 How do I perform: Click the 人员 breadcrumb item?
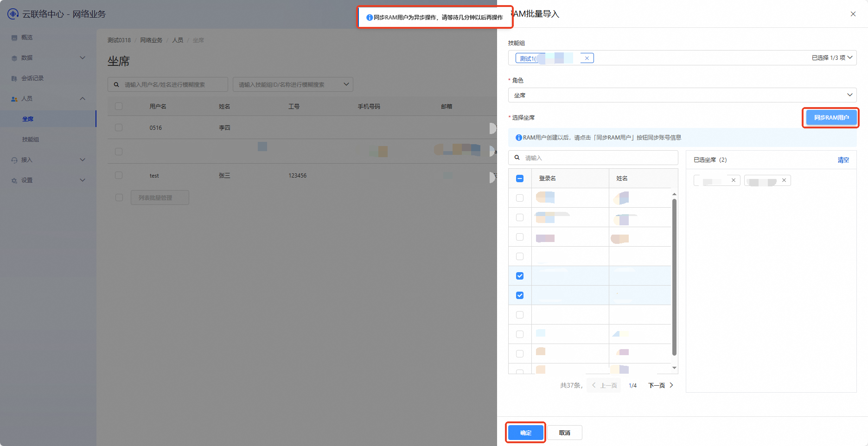pos(178,40)
